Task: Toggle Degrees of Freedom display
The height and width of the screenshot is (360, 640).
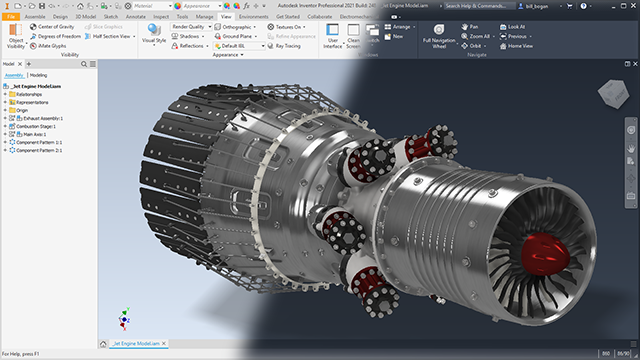Action: tap(55, 36)
